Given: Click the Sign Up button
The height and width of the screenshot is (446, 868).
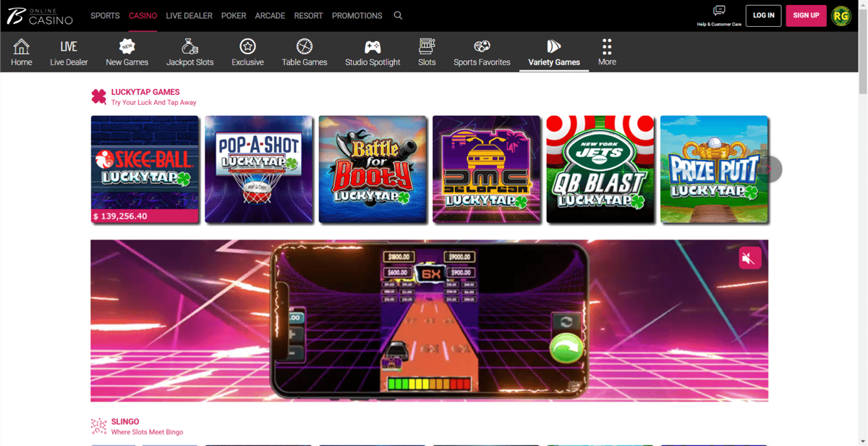Looking at the screenshot, I should coord(806,15).
